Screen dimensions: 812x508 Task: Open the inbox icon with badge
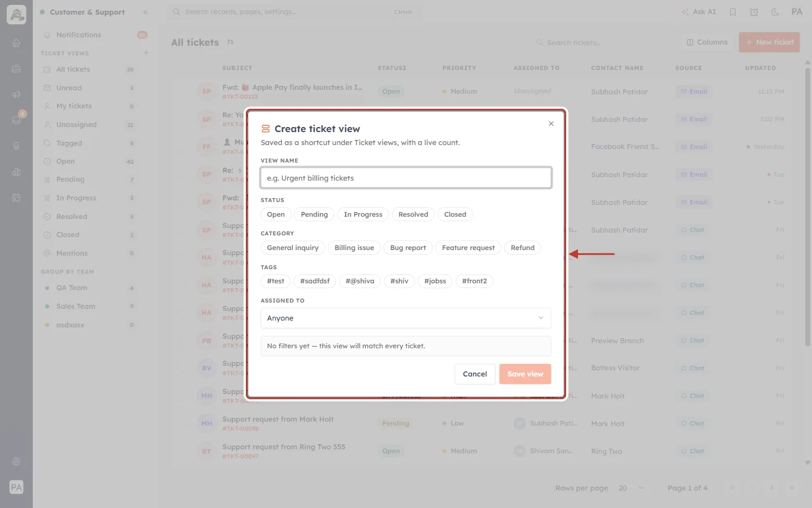pyautogui.click(x=16, y=120)
